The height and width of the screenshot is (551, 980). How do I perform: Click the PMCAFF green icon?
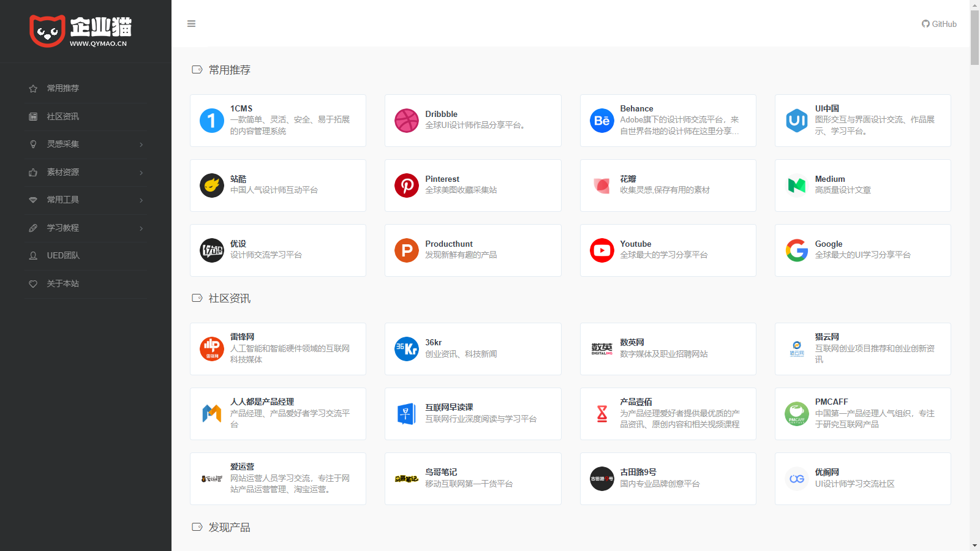[x=797, y=414]
